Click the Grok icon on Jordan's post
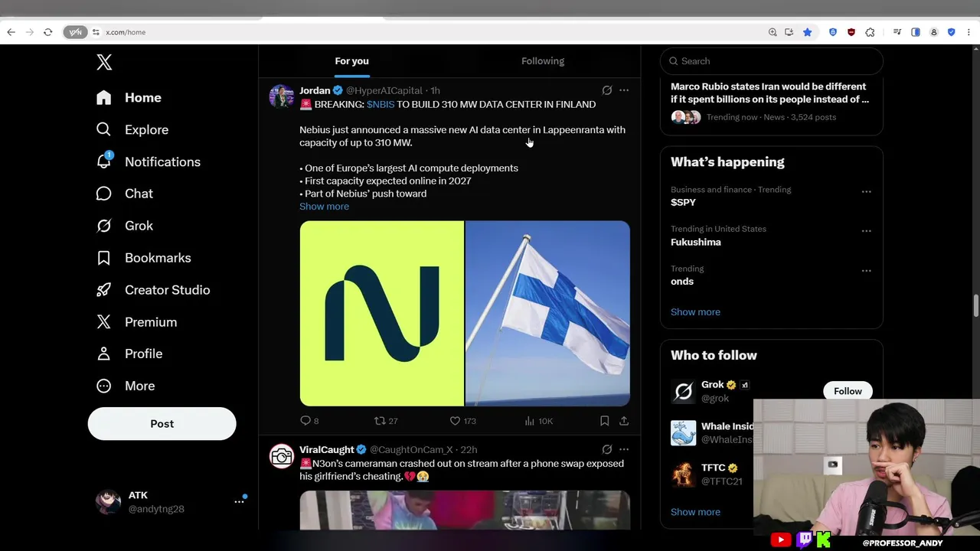The image size is (980, 551). tap(606, 90)
